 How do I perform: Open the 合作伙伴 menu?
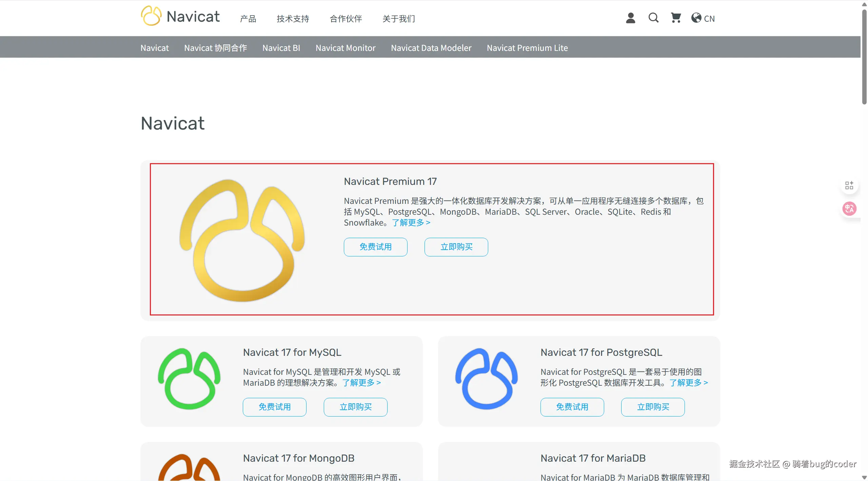tap(346, 19)
